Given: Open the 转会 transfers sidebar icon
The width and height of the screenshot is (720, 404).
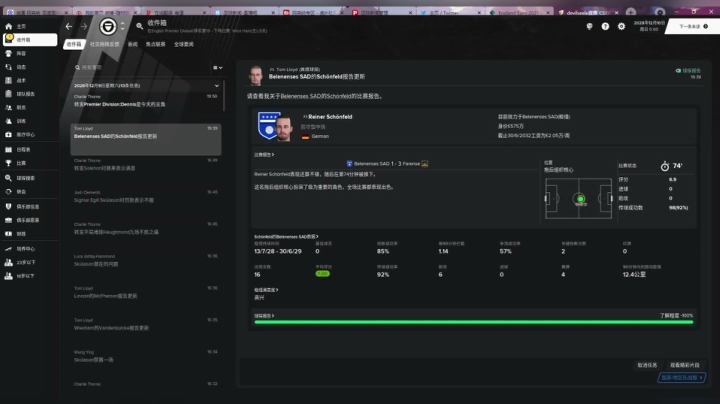Looking at the screenshot, I should coord(8,191).
